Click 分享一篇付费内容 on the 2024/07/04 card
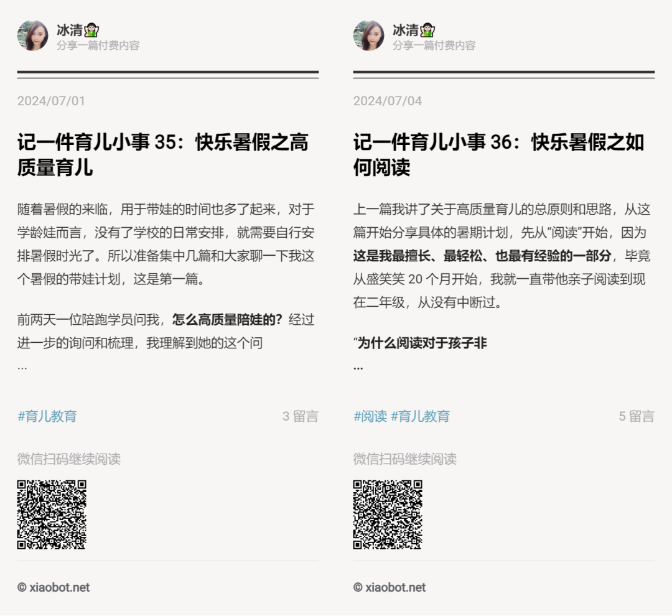Image resolution: width=672 pixels, height=616 pixels. [x=434, y=45]
